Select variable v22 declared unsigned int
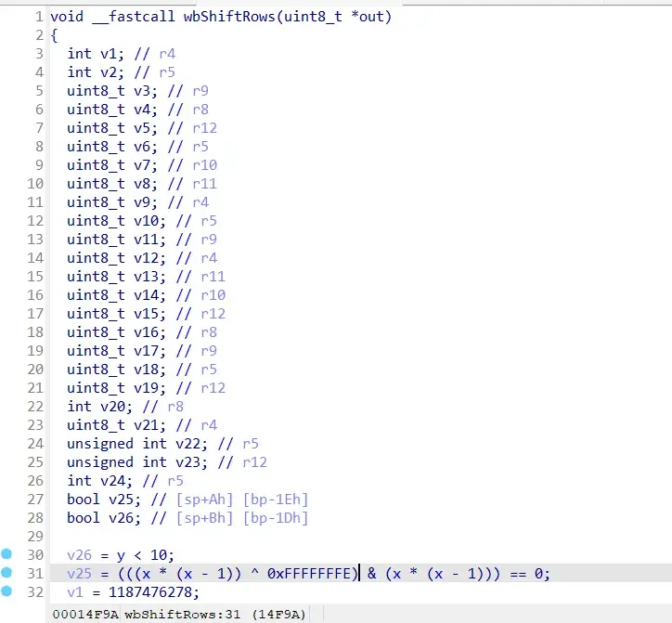 coord(188,444)
